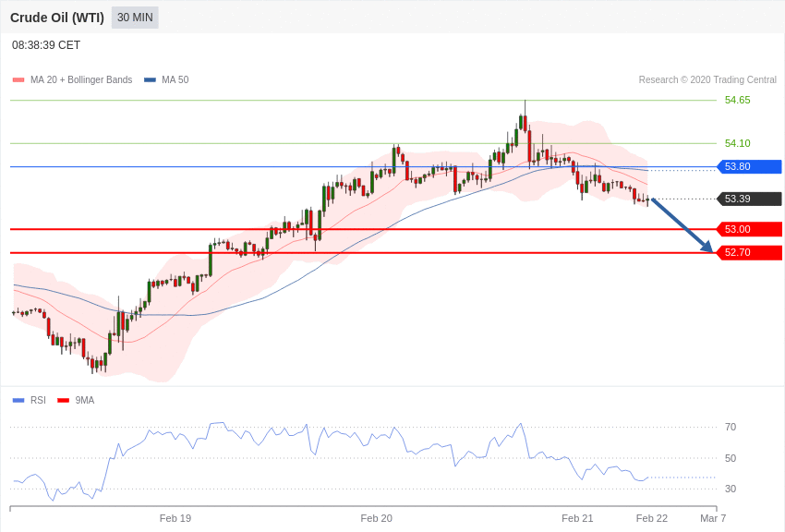Click the 54.10 resistance level label
785x532 pixels.
(738, 144)
